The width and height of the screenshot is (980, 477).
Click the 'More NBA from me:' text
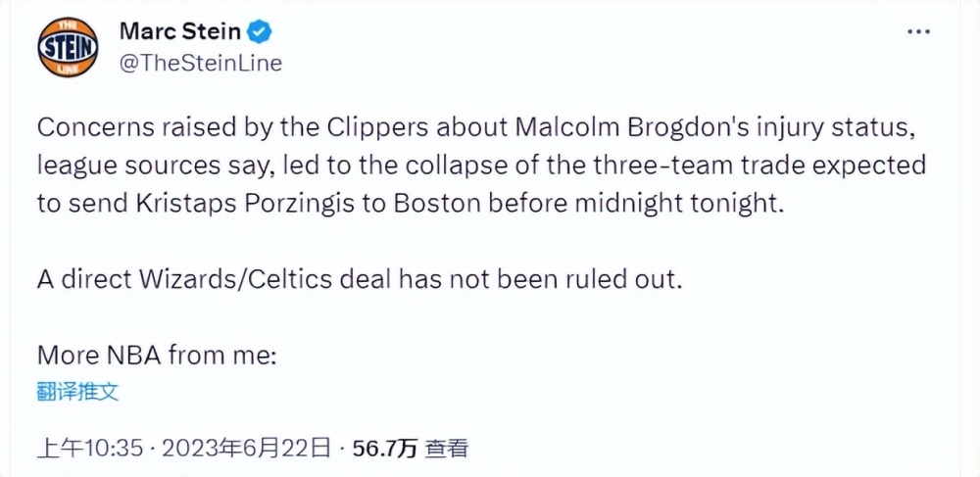(x=157, y=356)
